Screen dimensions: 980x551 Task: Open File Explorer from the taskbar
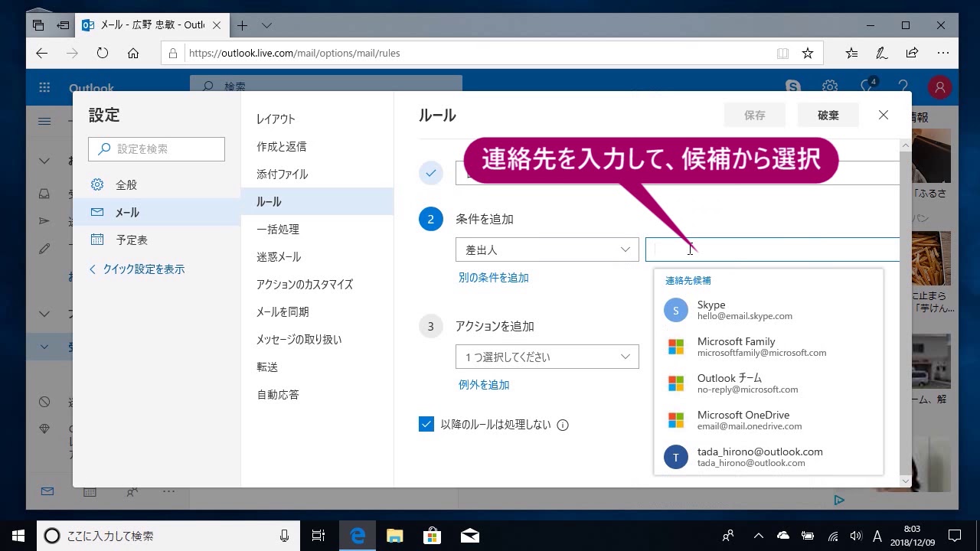pos(394,536)
